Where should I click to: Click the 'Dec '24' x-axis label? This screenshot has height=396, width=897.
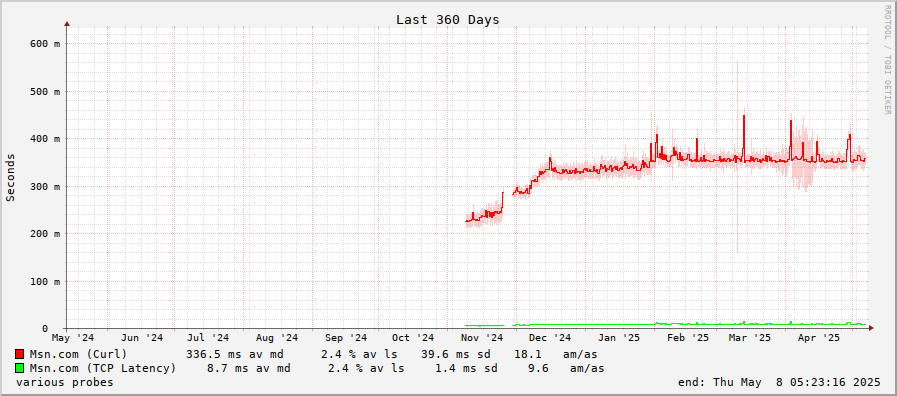coord(550,338)
